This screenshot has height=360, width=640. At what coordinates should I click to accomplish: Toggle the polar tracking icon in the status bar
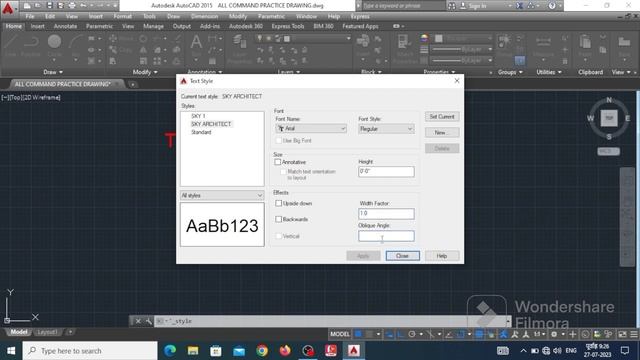pos(412,334)
